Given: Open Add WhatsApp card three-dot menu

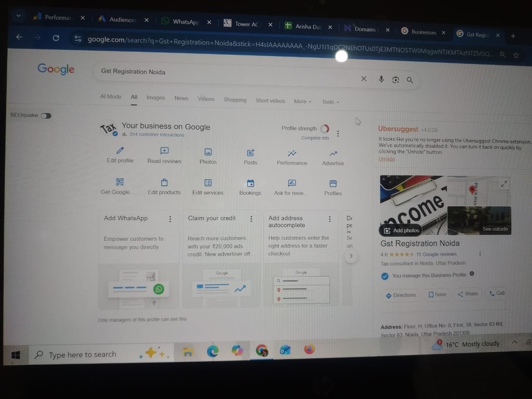Looking at the screenshot, I should coord(170,219).
